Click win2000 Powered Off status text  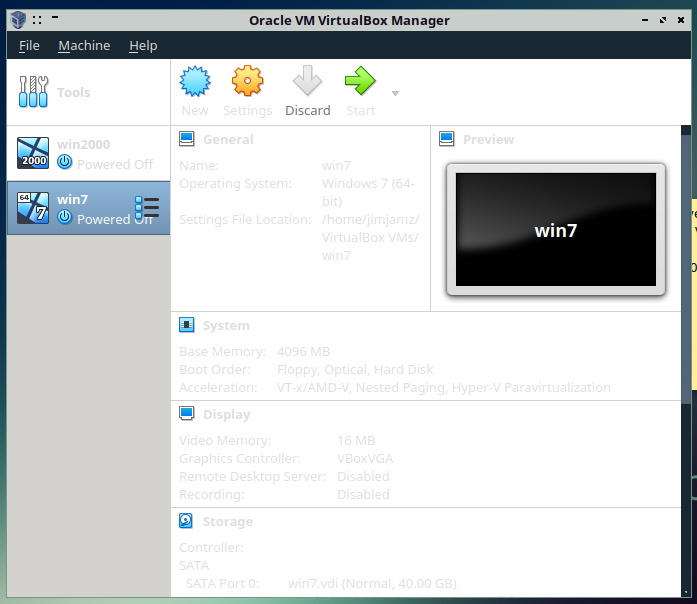(115, 164)
